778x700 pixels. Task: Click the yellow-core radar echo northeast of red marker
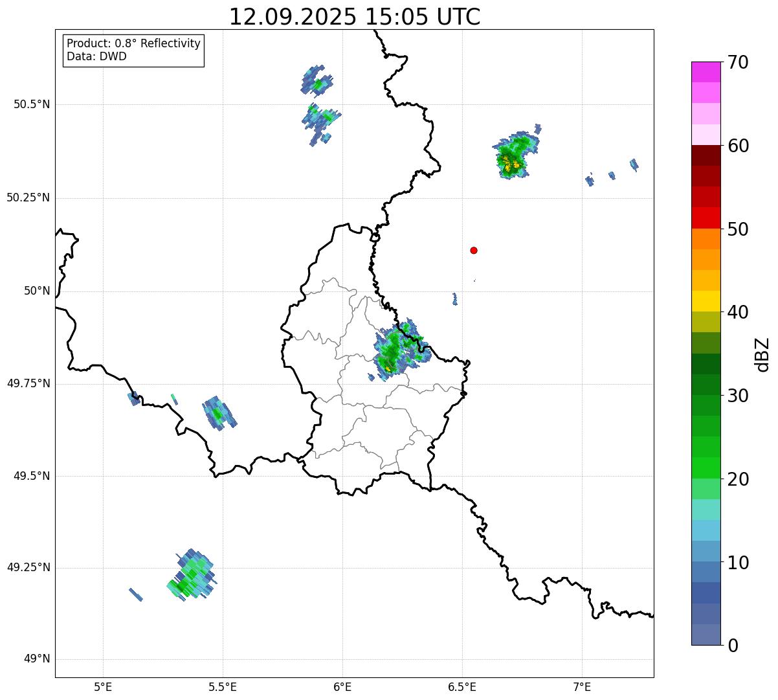(x=514, y=157)
